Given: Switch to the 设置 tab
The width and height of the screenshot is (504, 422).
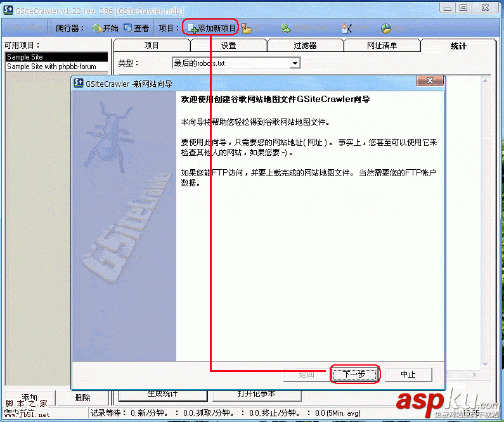Looking at the screenshot, I should [228, 45].
